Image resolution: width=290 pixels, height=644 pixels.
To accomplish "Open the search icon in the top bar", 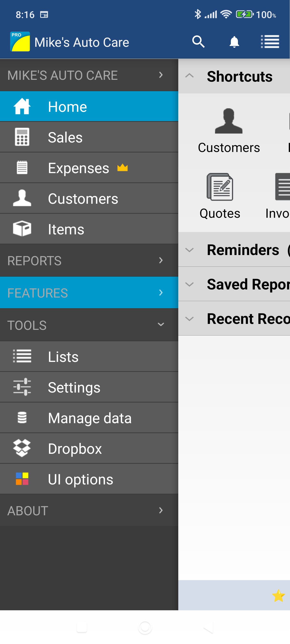I will pos(198,42).
